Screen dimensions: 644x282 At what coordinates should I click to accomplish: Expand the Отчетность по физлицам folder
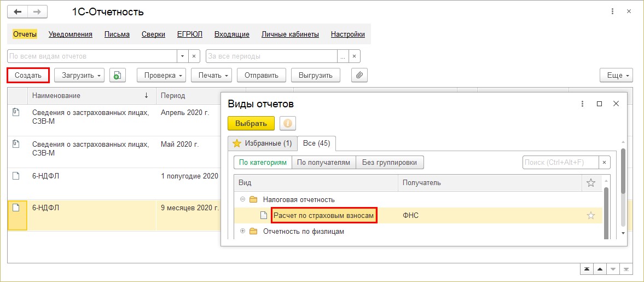[x=242, y=231]
